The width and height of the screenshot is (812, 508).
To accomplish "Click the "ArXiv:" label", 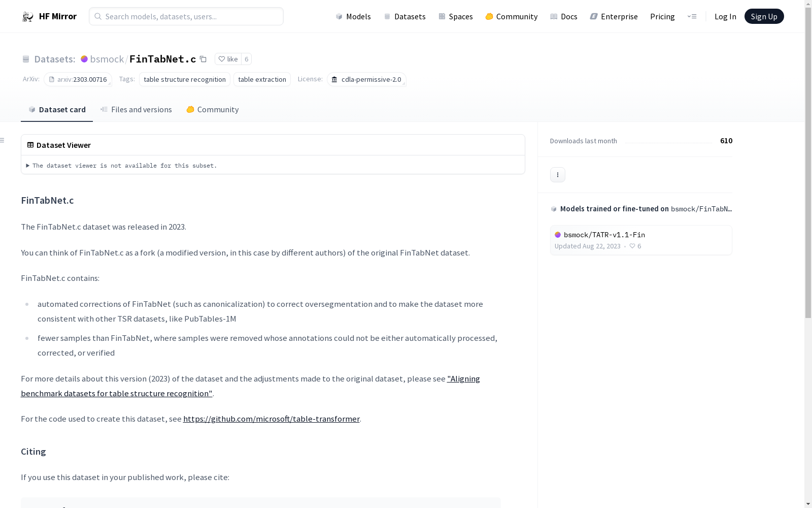I will [31, 79].
